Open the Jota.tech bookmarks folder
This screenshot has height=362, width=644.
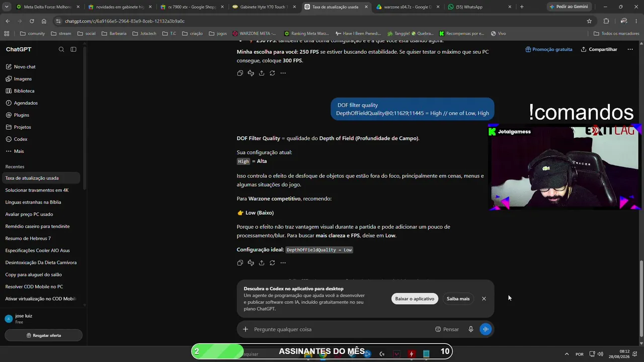click(144, 34)
